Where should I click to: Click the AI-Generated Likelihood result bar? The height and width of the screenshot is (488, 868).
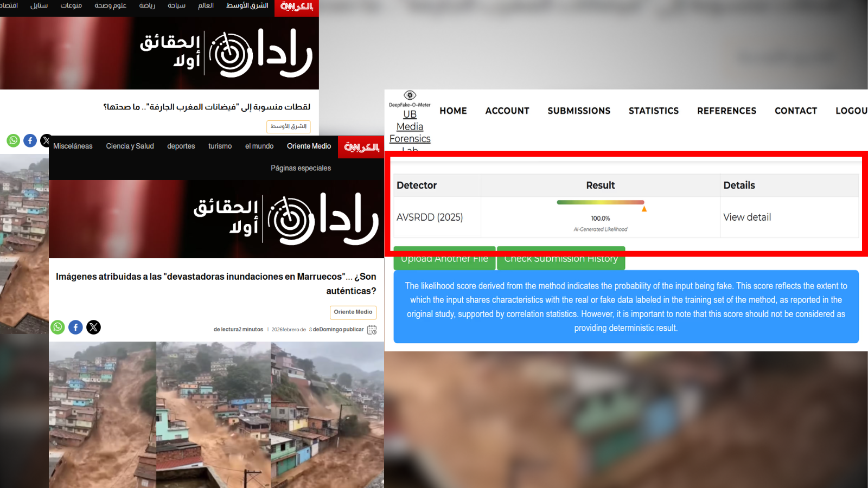click(x=600, y=203)
